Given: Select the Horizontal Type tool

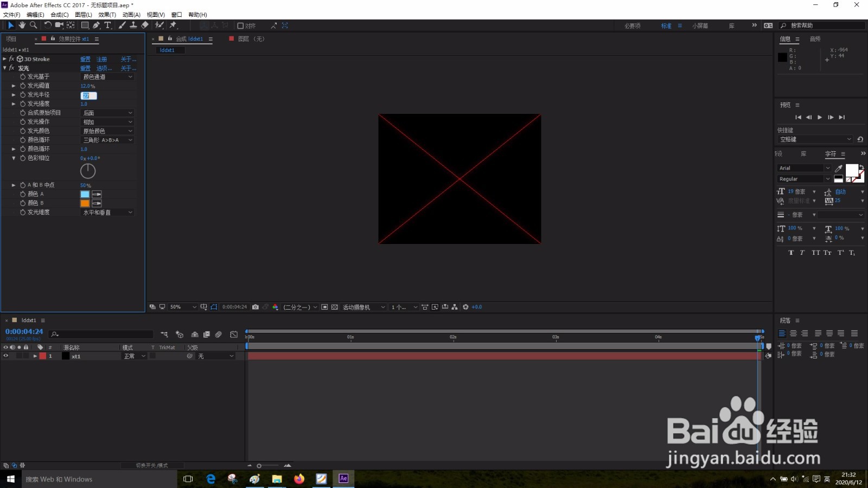Looking at the screenshot, I should click(107, 25).
